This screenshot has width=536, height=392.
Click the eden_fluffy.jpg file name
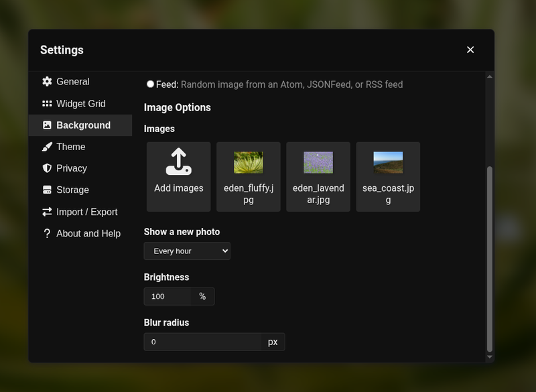pos(249,194)
